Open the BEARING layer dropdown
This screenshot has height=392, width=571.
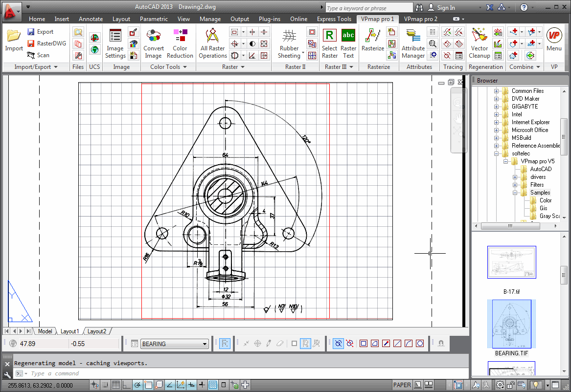click(x=206, y=344)
